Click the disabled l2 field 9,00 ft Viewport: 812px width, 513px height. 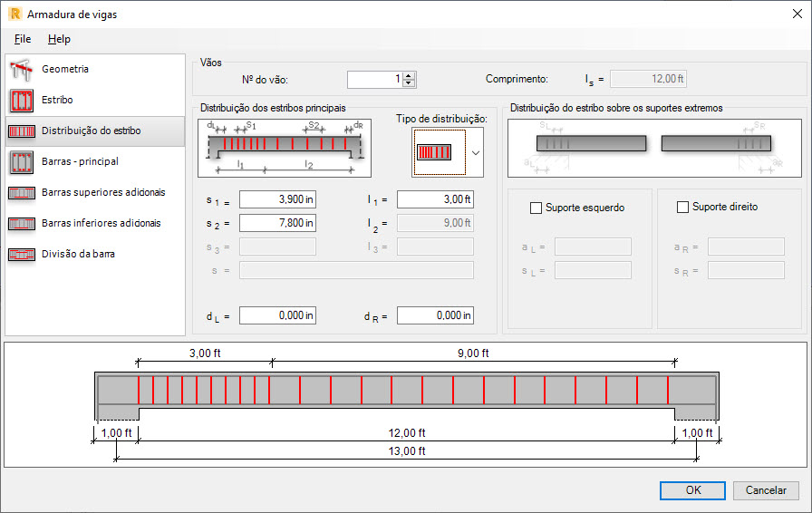[435, 223]
